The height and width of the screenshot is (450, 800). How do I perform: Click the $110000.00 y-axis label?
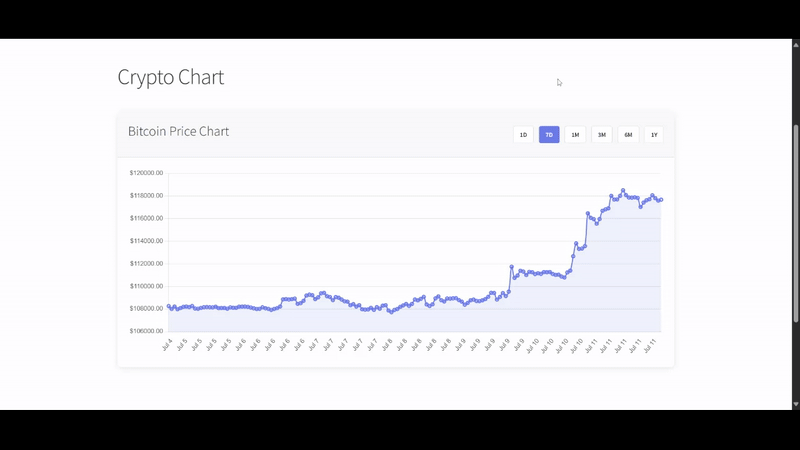pos(146,286)
